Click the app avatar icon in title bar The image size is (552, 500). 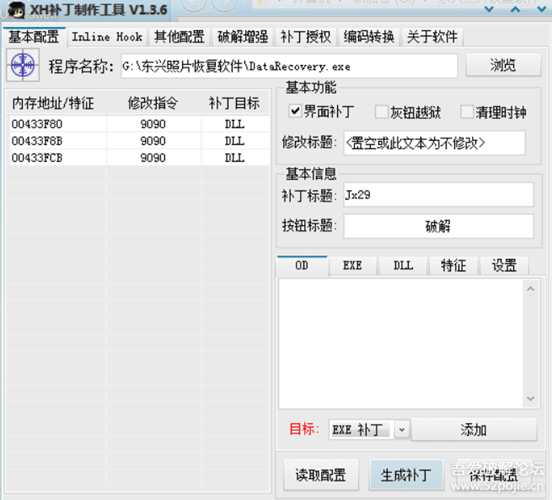16,10
